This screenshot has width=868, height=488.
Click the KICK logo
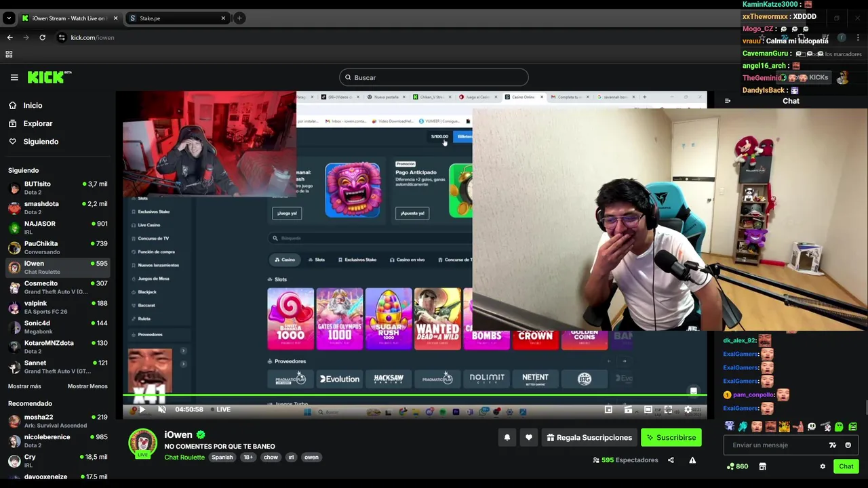tap(49, 77)
